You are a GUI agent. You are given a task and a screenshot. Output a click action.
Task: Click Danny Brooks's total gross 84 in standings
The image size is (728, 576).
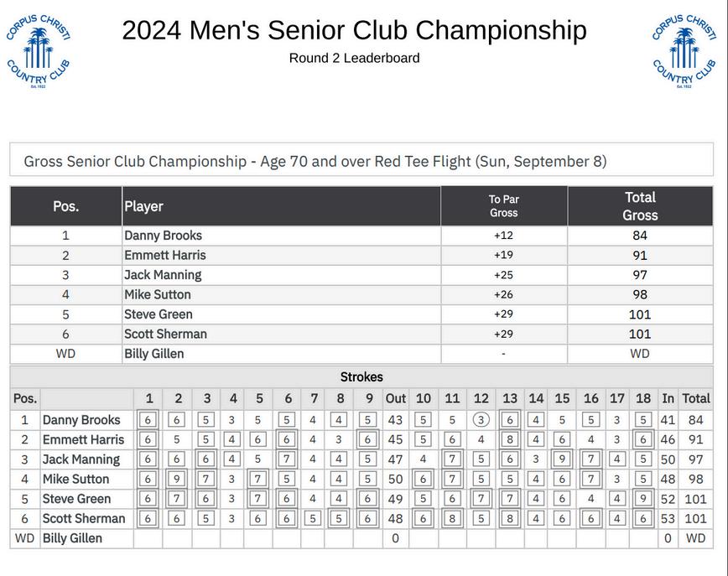pyautogui.click(x=640, y=236)
